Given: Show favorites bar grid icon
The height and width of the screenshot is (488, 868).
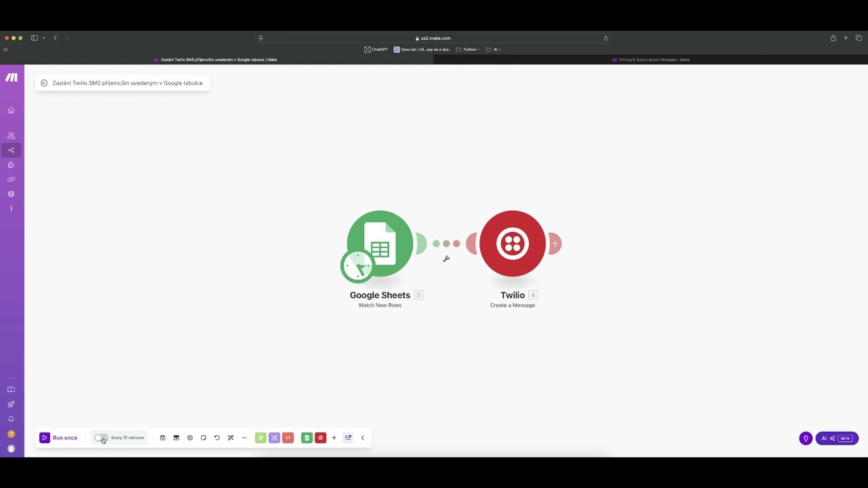Looking at the screenshot, I should pyautogui.click(x=6, y=49).
